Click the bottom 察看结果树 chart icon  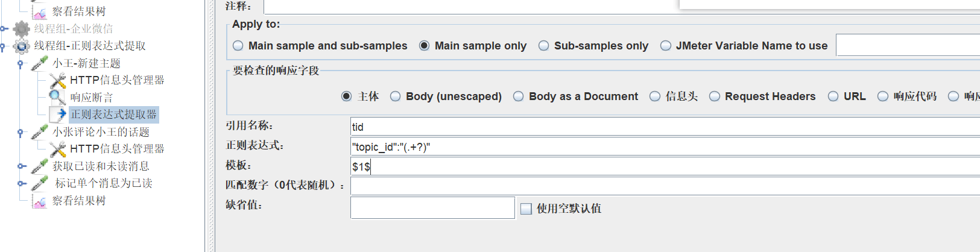pos(40,201)
